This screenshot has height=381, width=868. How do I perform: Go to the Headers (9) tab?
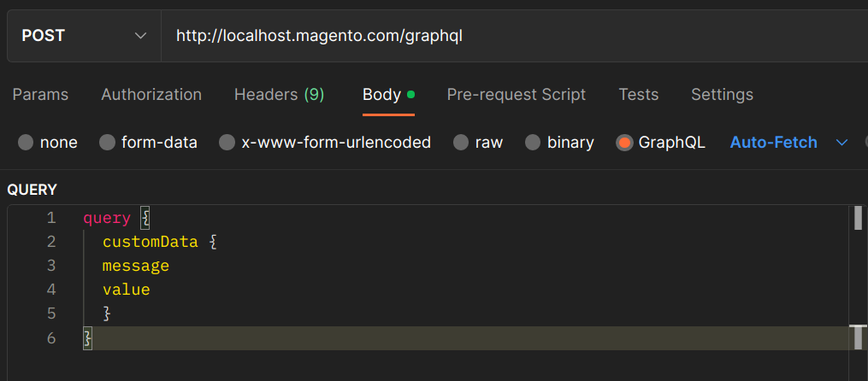[279, 95]
